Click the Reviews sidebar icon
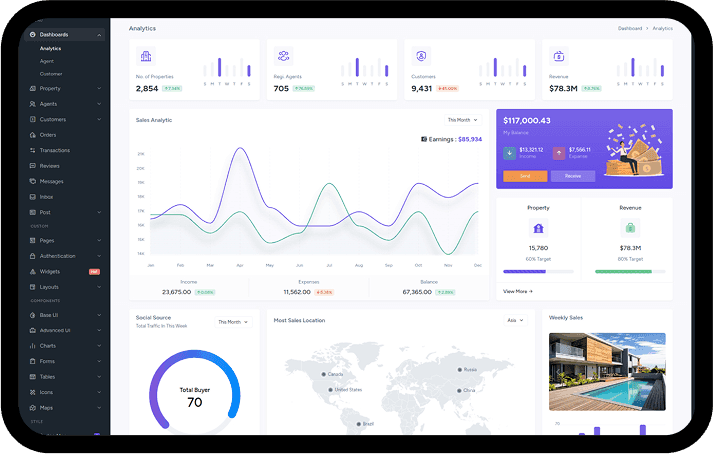 [x=33, y=166]
